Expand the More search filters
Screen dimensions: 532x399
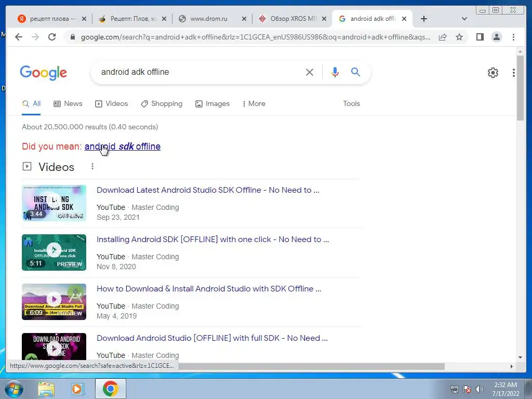pos(254,104)
